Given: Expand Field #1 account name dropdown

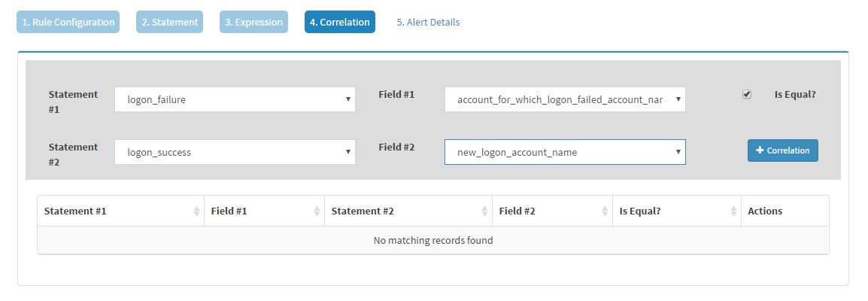Looking at the screenshot, I should 565,99.
